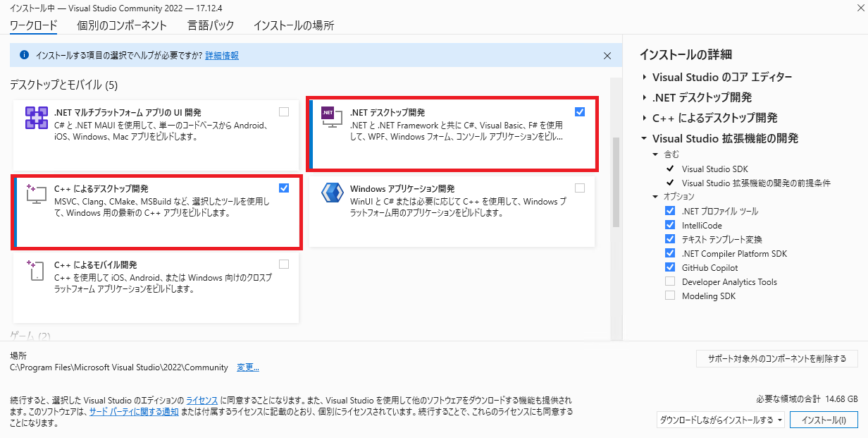Click the .NET MAUI workload icon

pos(36,118)
